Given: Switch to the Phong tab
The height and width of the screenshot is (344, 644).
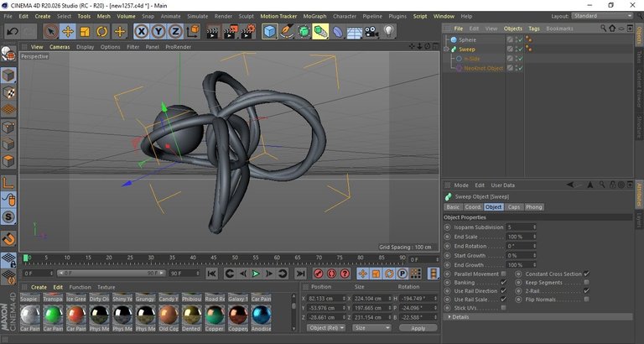Looking at the screenshot, I should pyautogui.click(x=534, y=207).
